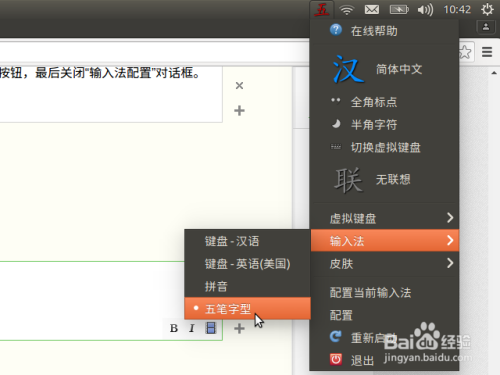Bookmark page with star icon
Viewport: 500px width, 375px height.
click(465, 52)
